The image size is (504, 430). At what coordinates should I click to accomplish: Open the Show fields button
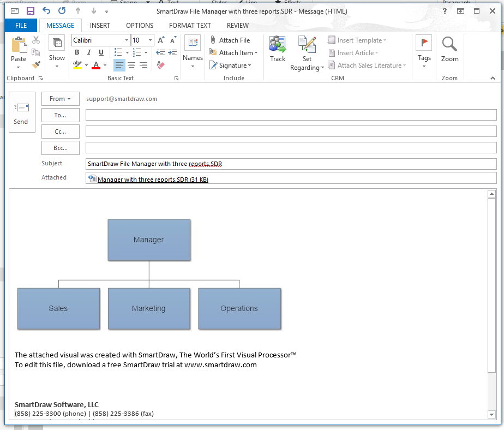pyautogui.click(x=57, y=51)
